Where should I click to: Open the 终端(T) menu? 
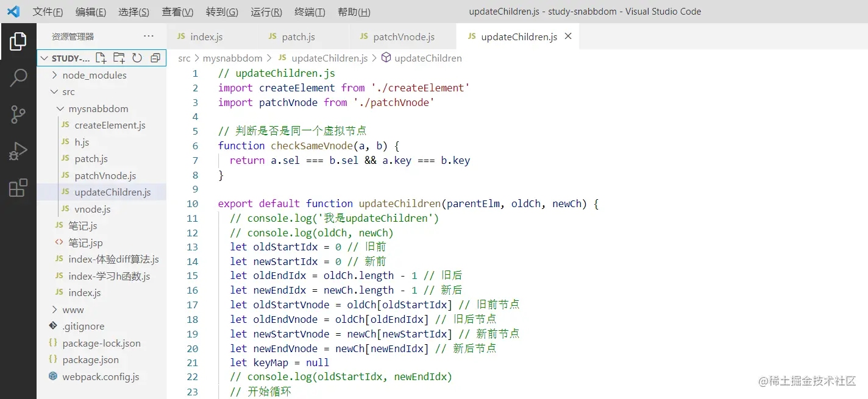[309, 11]
